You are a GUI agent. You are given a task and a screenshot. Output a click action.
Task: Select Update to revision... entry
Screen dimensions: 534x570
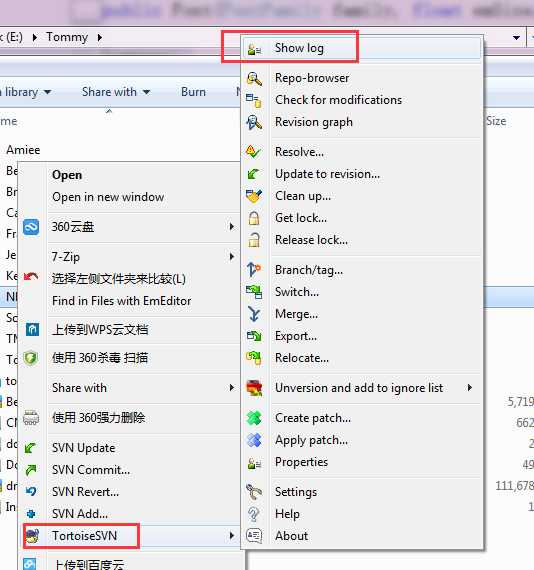(362, 174)
